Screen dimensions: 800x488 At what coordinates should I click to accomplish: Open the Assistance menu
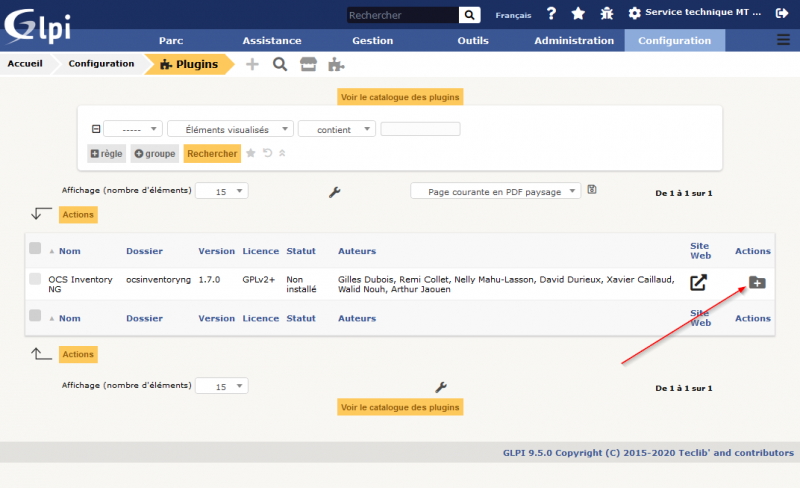(x=271, y=41)
